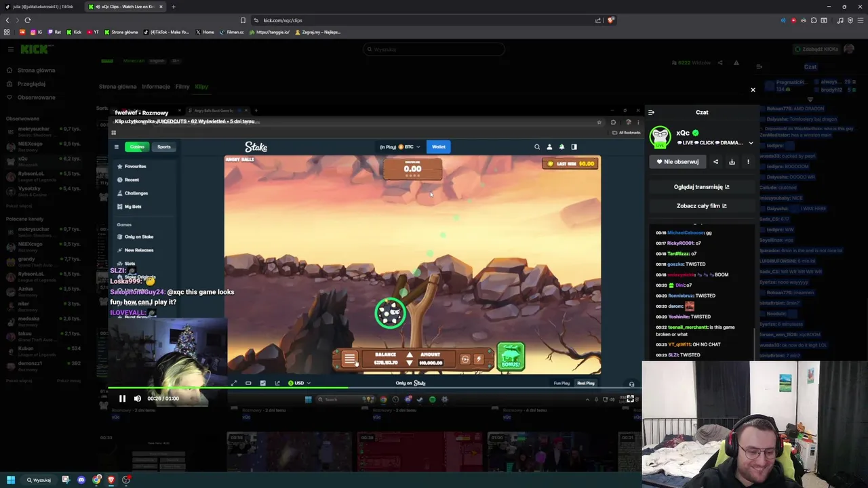Open Discord from the taskbar

coord(81,480)
